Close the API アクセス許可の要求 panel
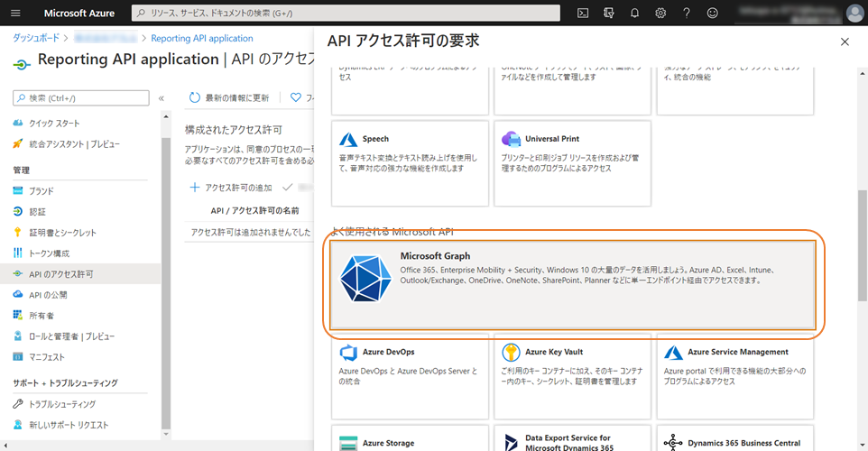This screenshot has height=451, width=868. (x=845, y=41)
